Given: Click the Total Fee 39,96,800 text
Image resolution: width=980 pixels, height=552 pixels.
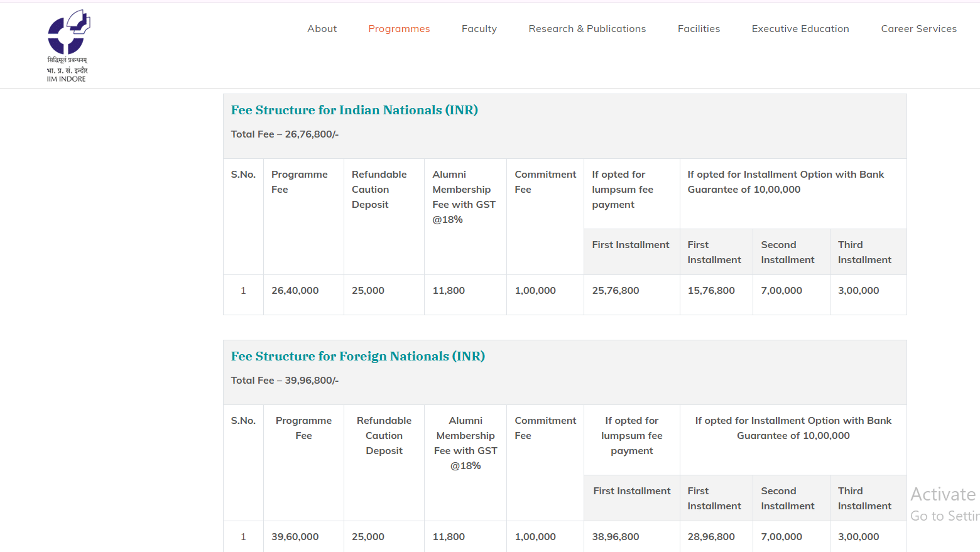Looking at the screenshot, I should click(284, 380).
